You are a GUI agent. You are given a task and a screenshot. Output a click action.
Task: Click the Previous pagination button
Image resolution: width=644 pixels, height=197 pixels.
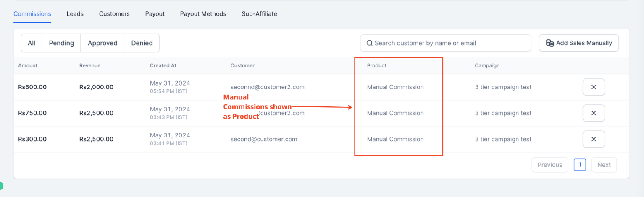pos(549,165)
